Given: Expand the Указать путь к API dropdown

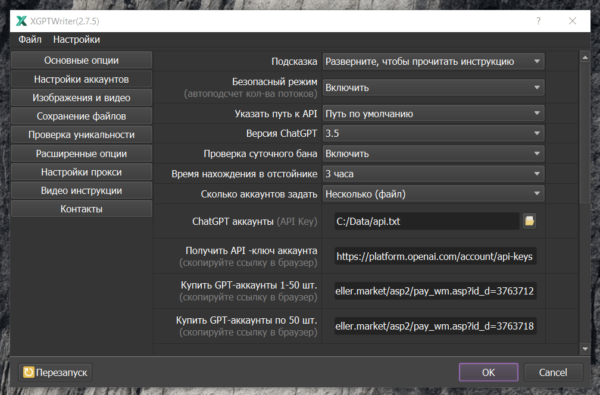Looking at the screenshot, I should click(434, 114).
